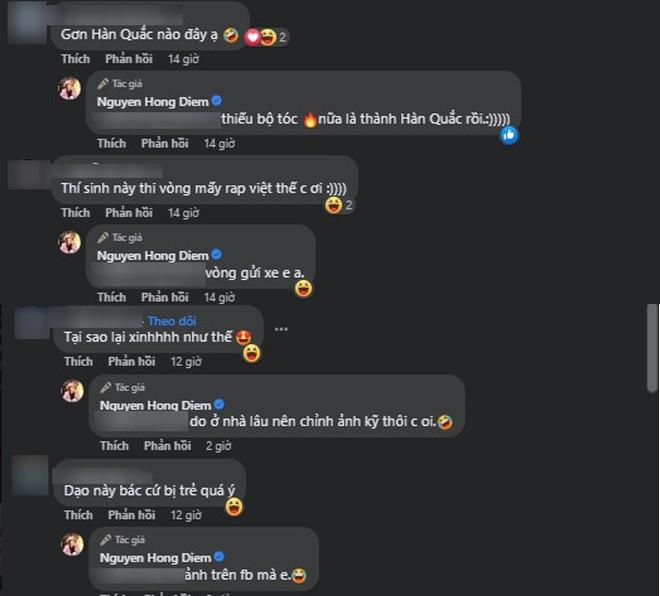
Task: Click Phản hồi under the 'vòng gửi xe' reply
Action: click(x=165, y=297)
